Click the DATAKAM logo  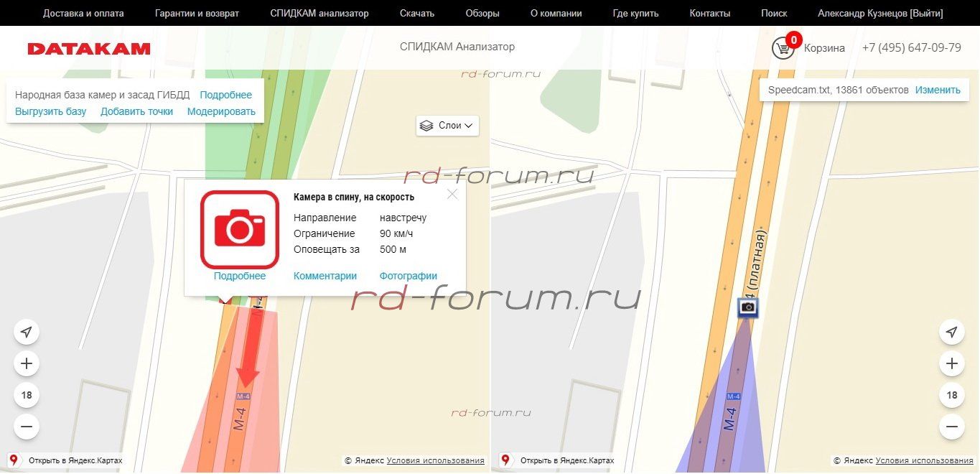[89, 49]
